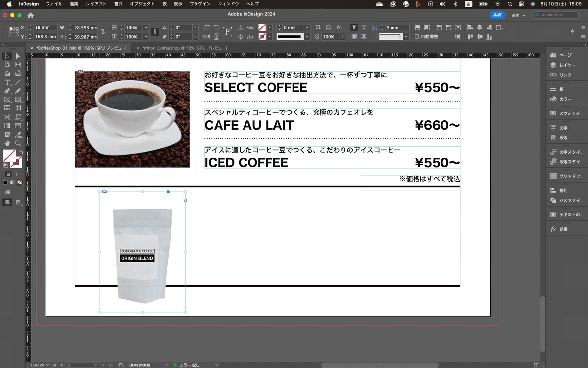Viewport: 588px width, 368px height.
Task: Open the ウィンドウ menu
Action: (x=228, y=4)
